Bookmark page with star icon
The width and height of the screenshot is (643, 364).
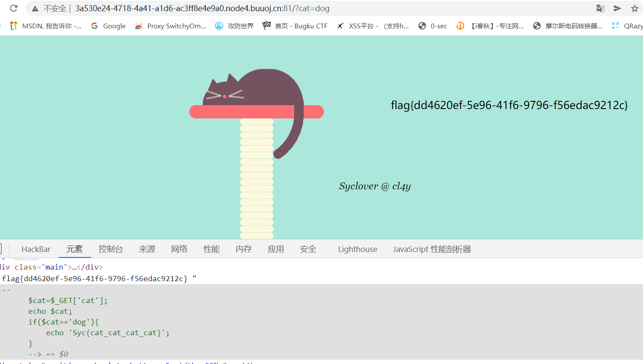[634, 8]
